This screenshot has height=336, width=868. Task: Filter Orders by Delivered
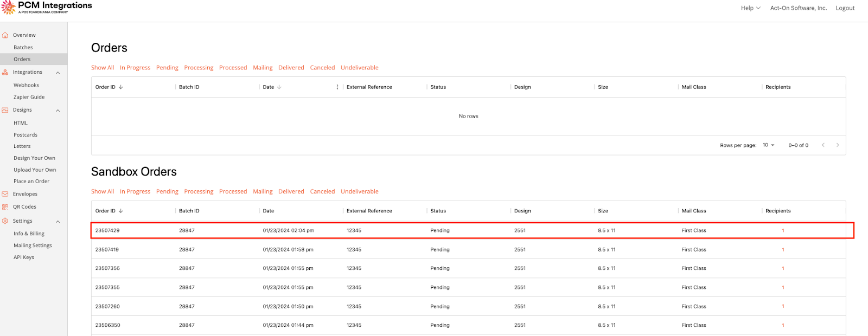pyautogui.click(x=291, y=68)
